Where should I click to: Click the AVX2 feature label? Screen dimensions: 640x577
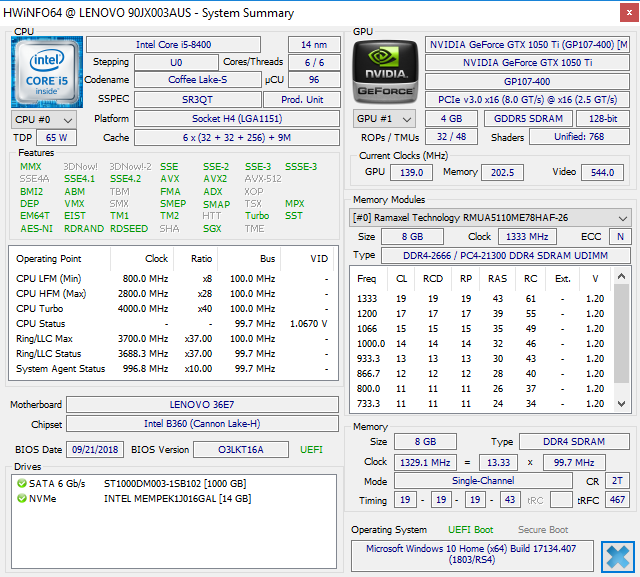click(215, 179)
